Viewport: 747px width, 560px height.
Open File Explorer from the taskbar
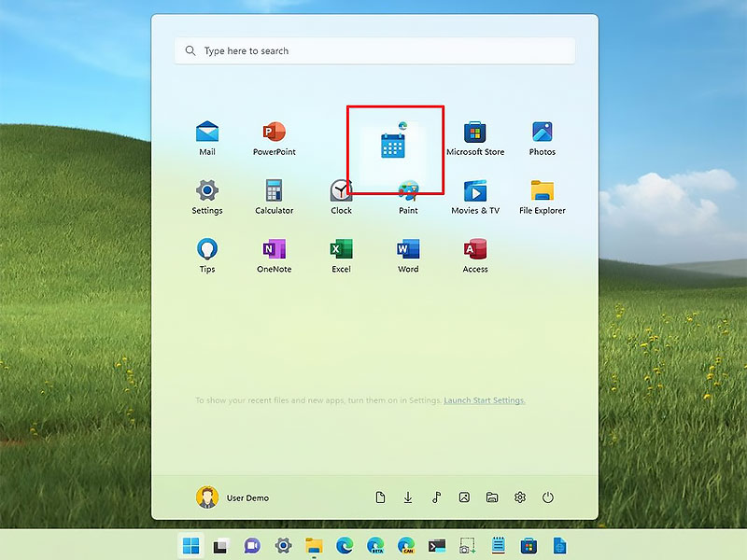tap(314, 546)
